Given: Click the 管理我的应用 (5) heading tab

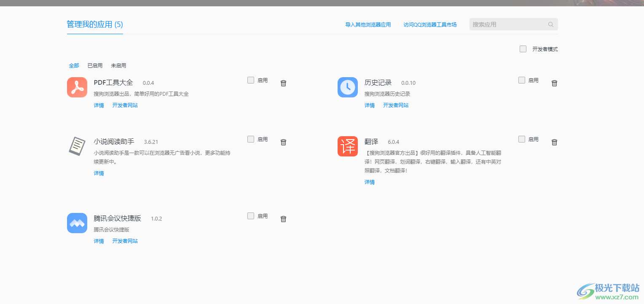Looking at the screenshot, I should (x=95, y=24).
